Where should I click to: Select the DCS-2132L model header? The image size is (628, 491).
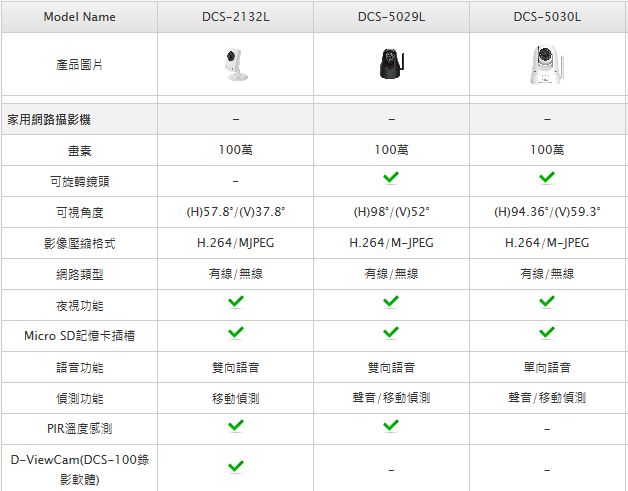click(236, 17)
